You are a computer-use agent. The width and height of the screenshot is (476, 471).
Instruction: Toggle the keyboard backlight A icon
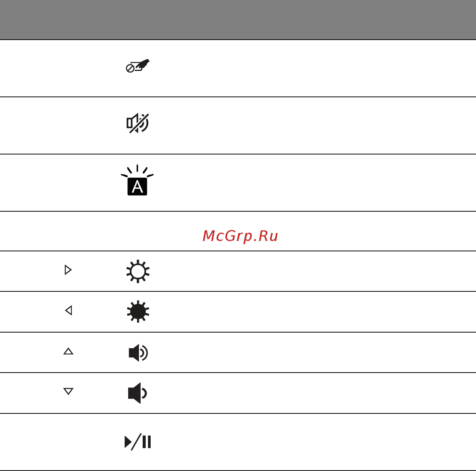137,180
